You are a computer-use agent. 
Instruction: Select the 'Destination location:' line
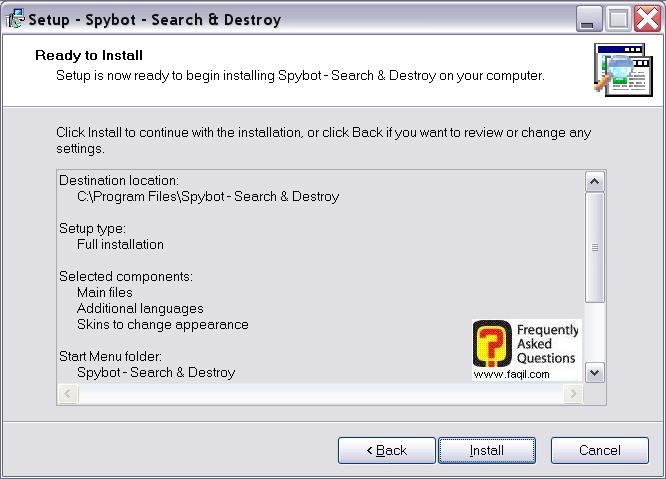coord(119,180)
